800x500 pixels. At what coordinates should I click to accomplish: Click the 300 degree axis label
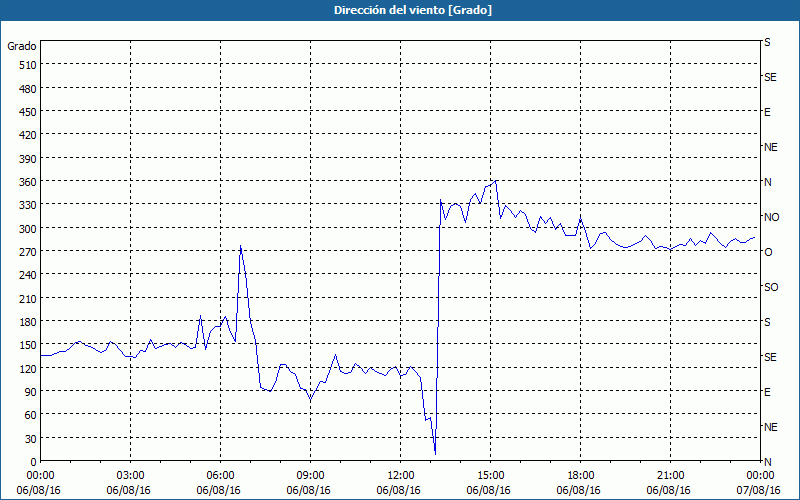(x=28, y=229)
